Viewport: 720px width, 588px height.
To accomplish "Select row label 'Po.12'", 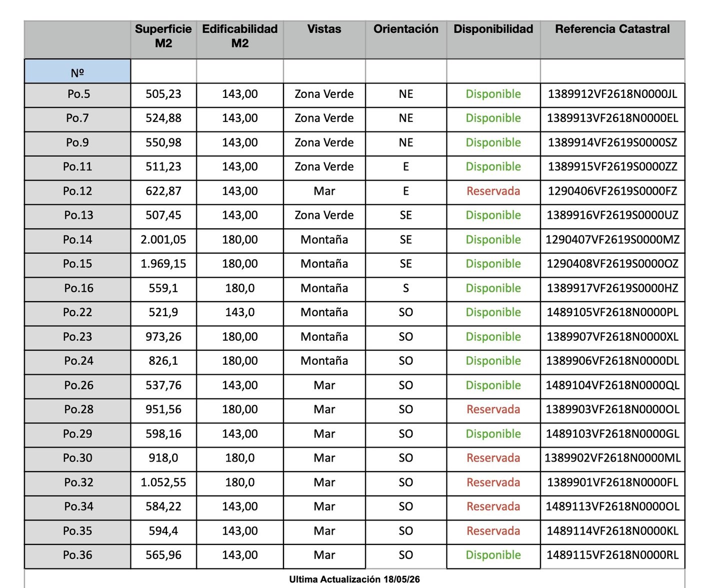I will coord(77,191).
